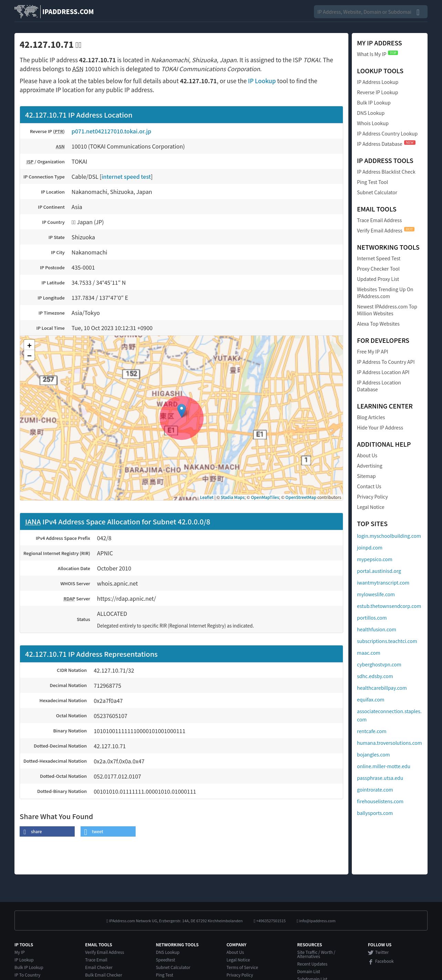Open DNS Lookup in sidebar
The width and height of the screenshot is (442, 980).
pyautogui.click(x=370, y=113)
